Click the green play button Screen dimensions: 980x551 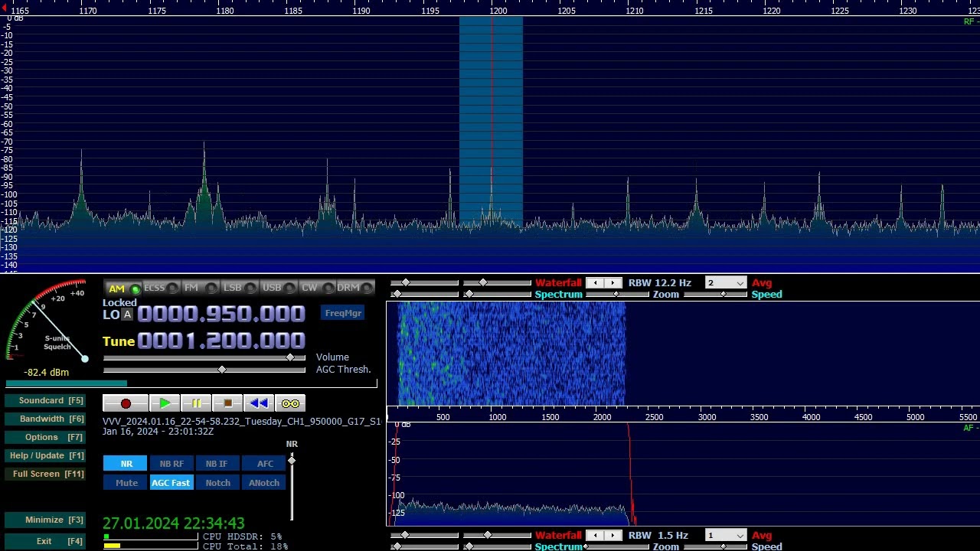pos(165,403)
